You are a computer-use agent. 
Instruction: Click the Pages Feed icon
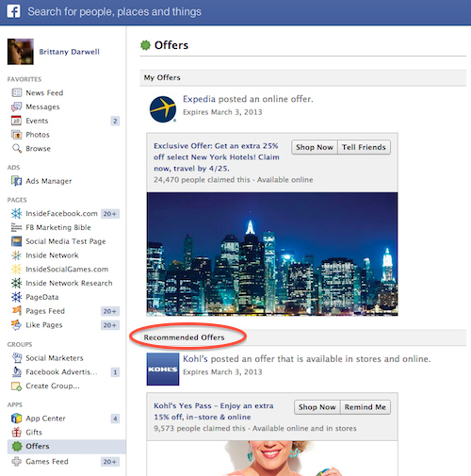(x=16, y=311)
